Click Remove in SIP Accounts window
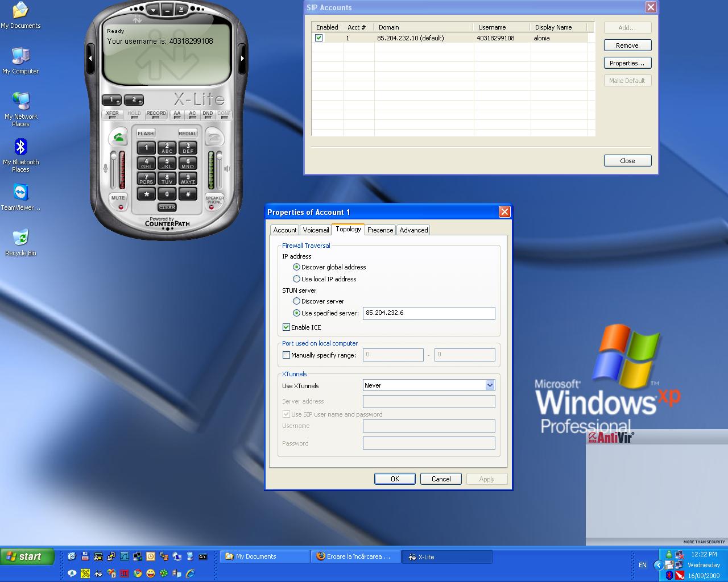The image size is (728, 582). (x=627, y=45)
